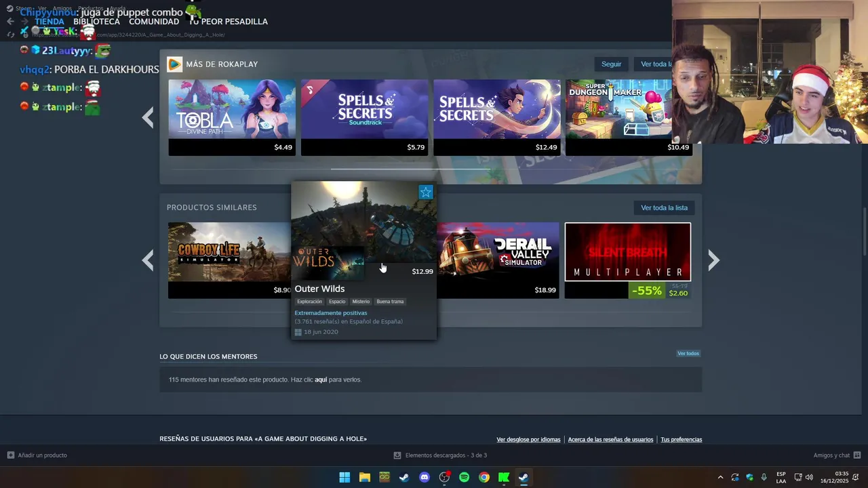This screenshot has width=868, height=488.
Task: Follow Rokaplay with the Seguir button
Action: [x=611, y=64]
